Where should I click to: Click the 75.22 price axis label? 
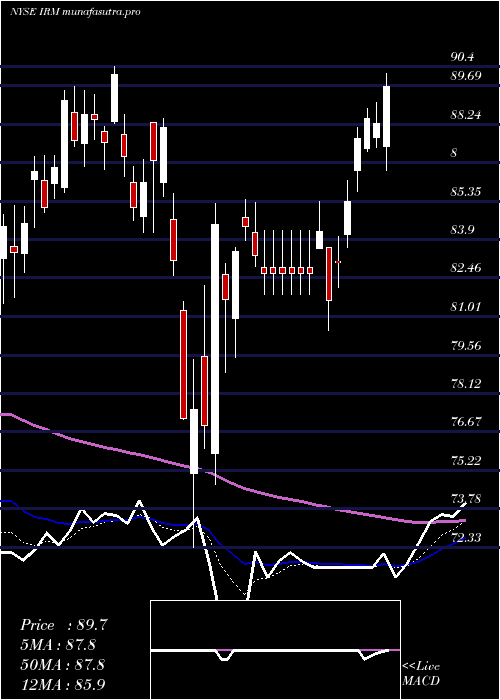pos(466,461)
